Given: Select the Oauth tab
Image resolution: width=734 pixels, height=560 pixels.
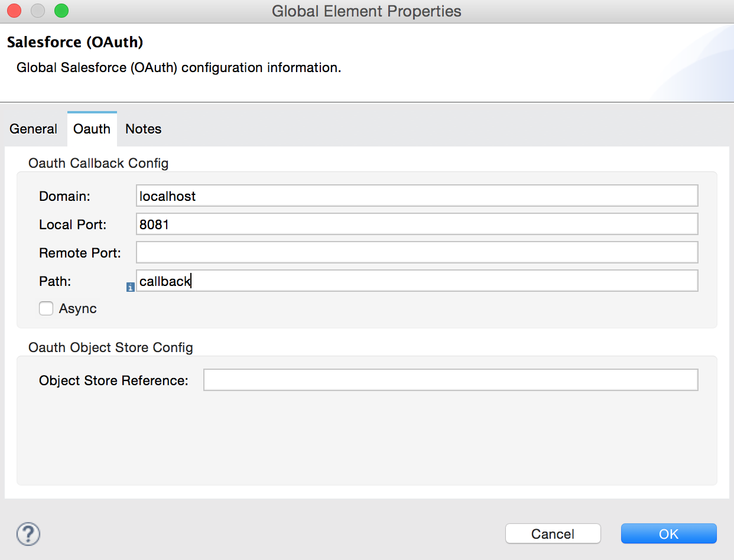Looking at the screenshot, I should point(92,129).
